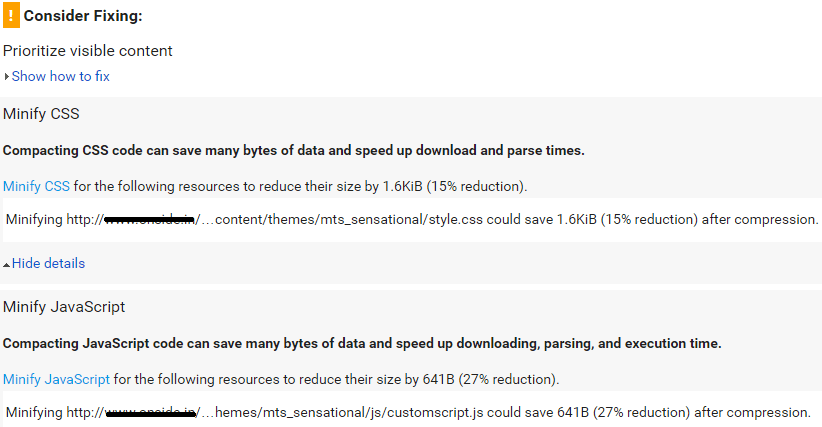Click the Minify CSS section heading
Viewport: 822px width, 427px height.
pyautogui.click(x=41, y=114)
